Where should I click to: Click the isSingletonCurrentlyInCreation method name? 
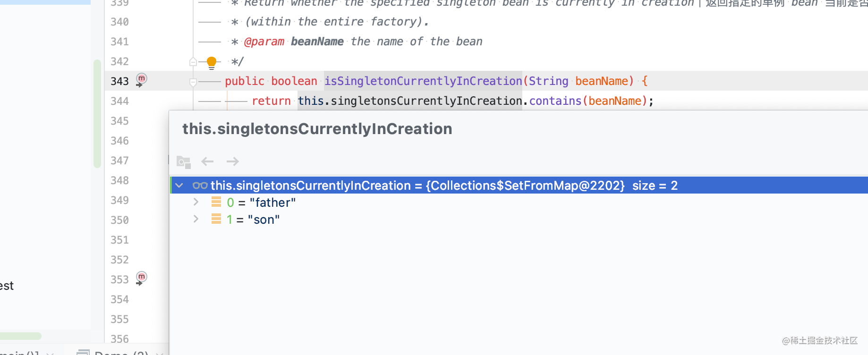423,81
